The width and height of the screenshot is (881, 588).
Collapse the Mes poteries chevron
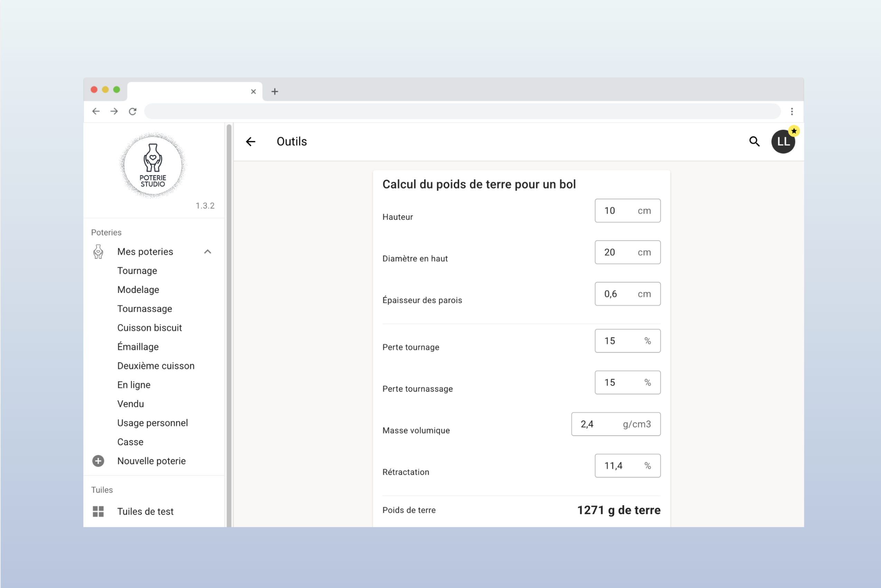(207, 252)
